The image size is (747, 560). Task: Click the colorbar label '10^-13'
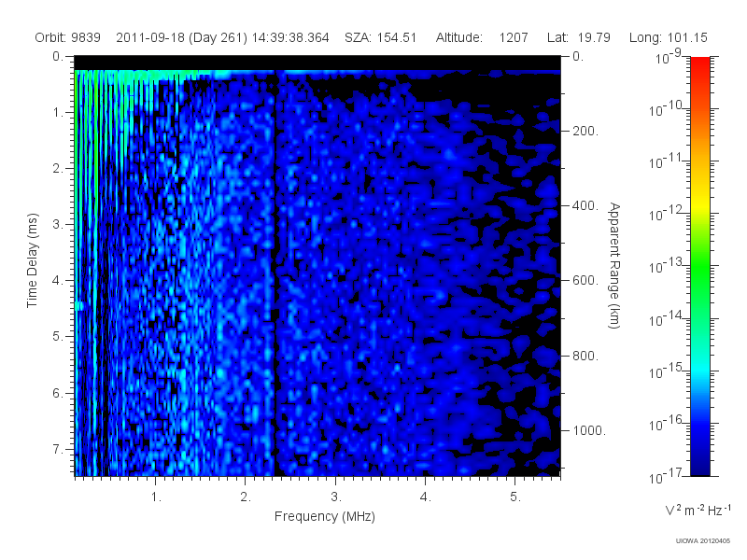click(x=667, y=267)
